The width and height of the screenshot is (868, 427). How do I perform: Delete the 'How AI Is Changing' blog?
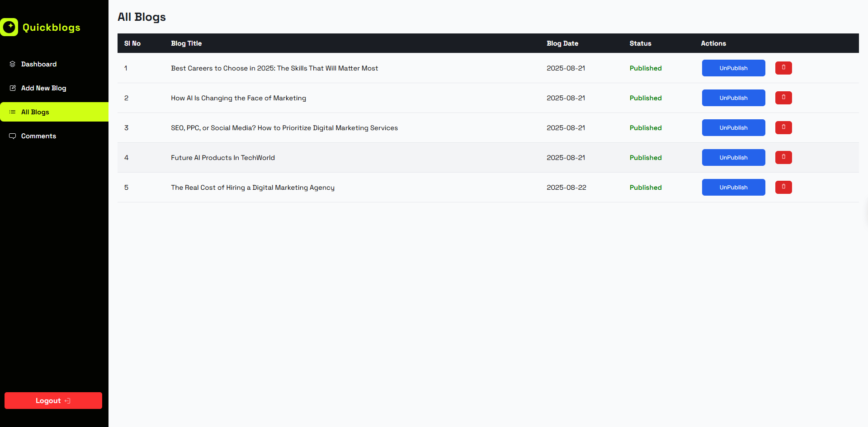point(783,98)
